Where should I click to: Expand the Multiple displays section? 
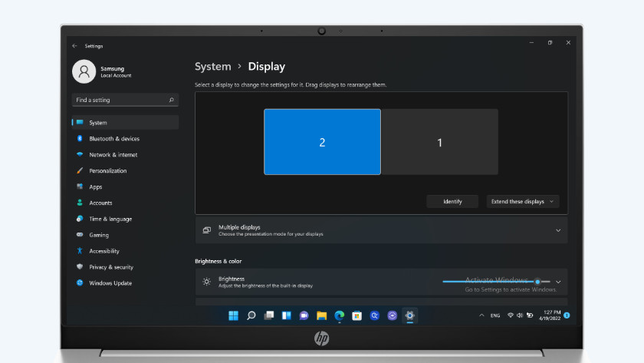[x=557, y=230]
